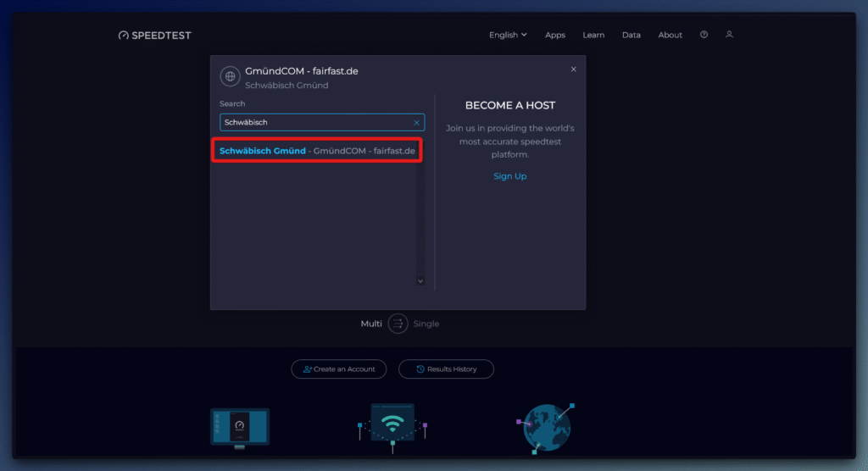Select Schwäbisch Gmünd GmündCOM server result
This screenshot has width=868, height=471.
coord(317,151)
